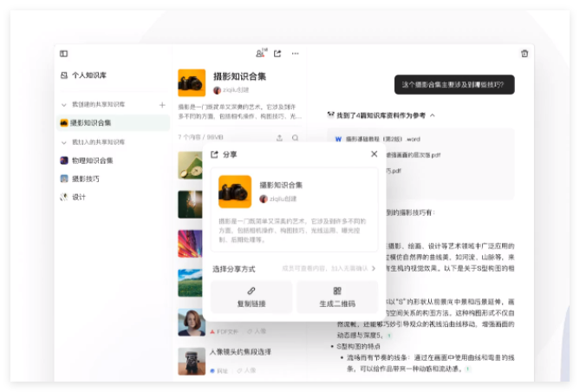Screen dimensions: 580x392
Task: Open the 选择分享方式 permission chevron
Action: tap(373, 268)
